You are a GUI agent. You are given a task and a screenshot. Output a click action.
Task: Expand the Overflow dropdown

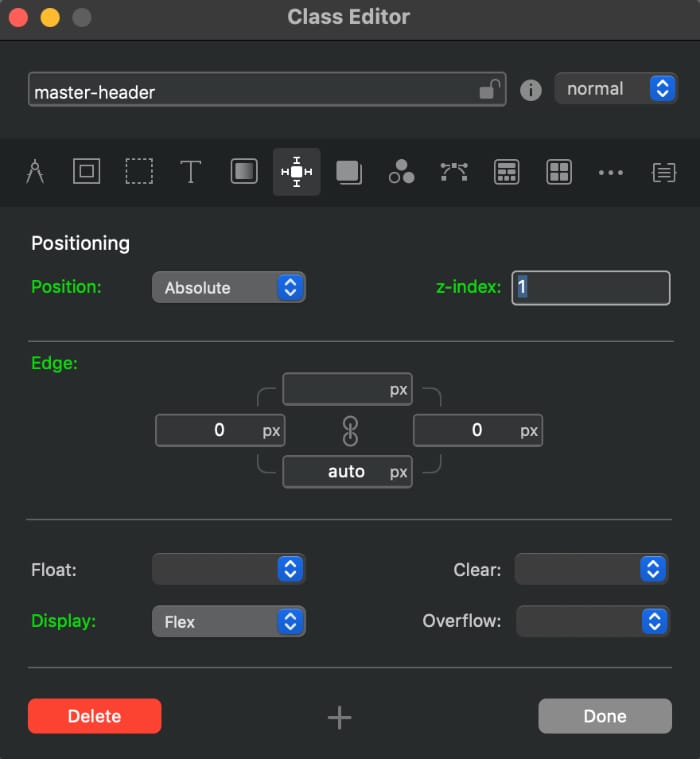pyautogui.click(x=592, y=622)
